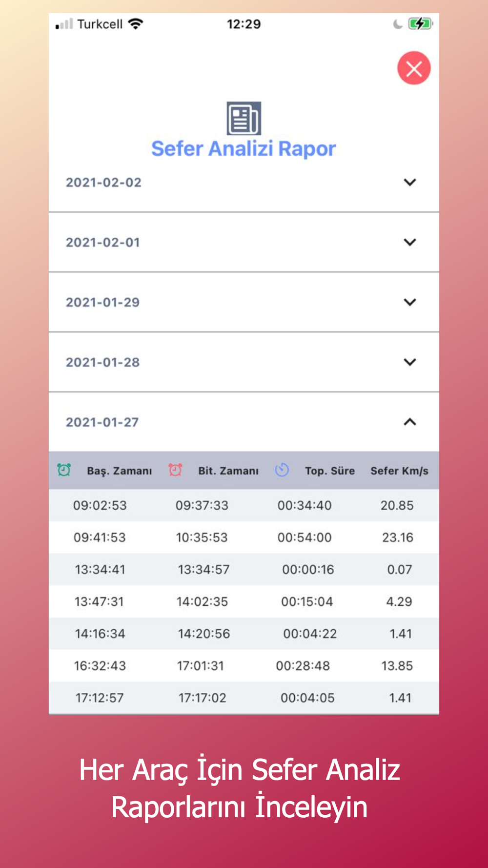Select the trip row with 23.16 km
488x868 pixels.
(244, 537)
